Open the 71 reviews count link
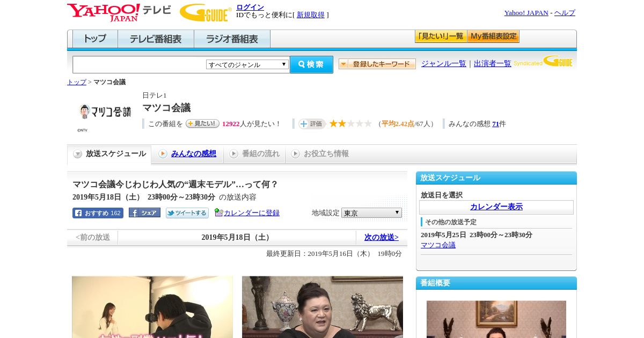The width and height of the screenshot is (644, 338). [x=495, y=124]
